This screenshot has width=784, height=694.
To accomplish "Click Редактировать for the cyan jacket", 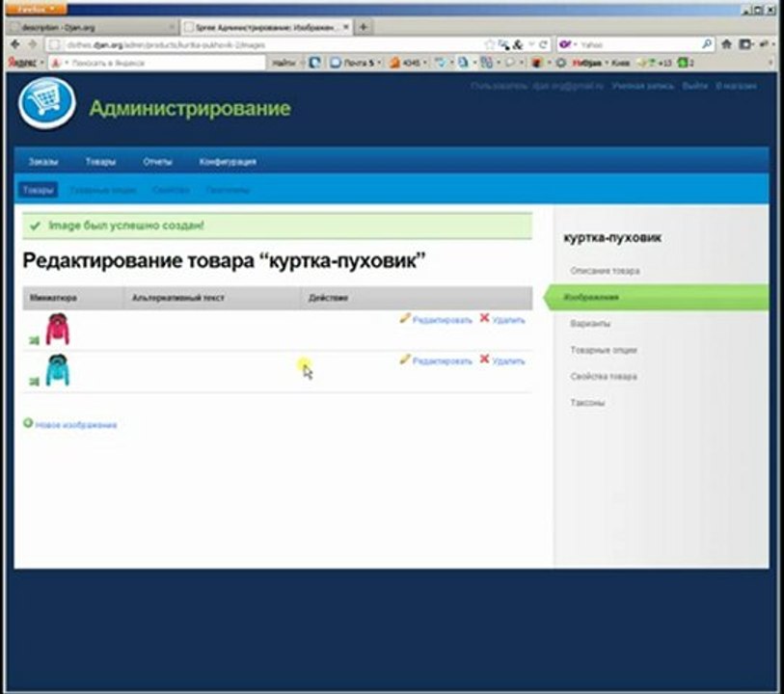I will (442, 361).
